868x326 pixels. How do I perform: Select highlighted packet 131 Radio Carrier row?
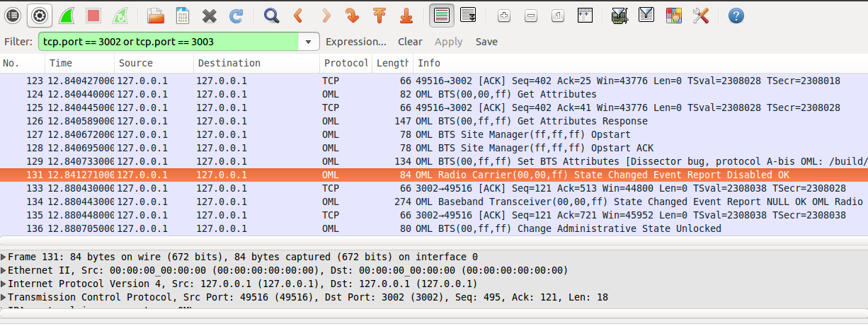pos(434,175)
